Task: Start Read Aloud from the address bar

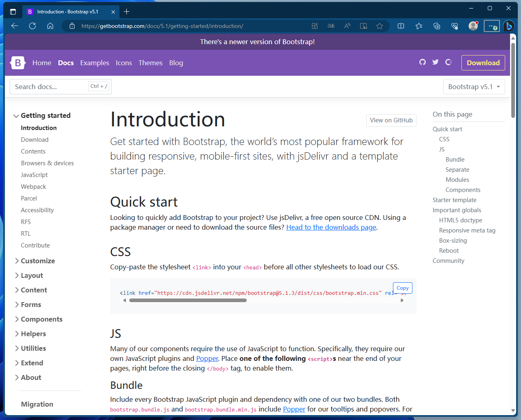Action: (x=347, y=26)
